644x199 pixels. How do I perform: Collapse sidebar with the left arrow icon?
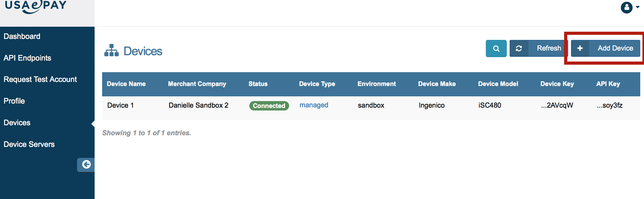(86, 164)
